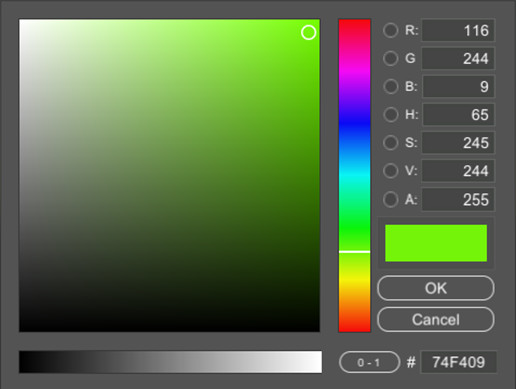Image resolution: width=516 pixels, height=389 pixels.
Task: Click the vertical hue spectrum bar
Action: click(354, 175)
